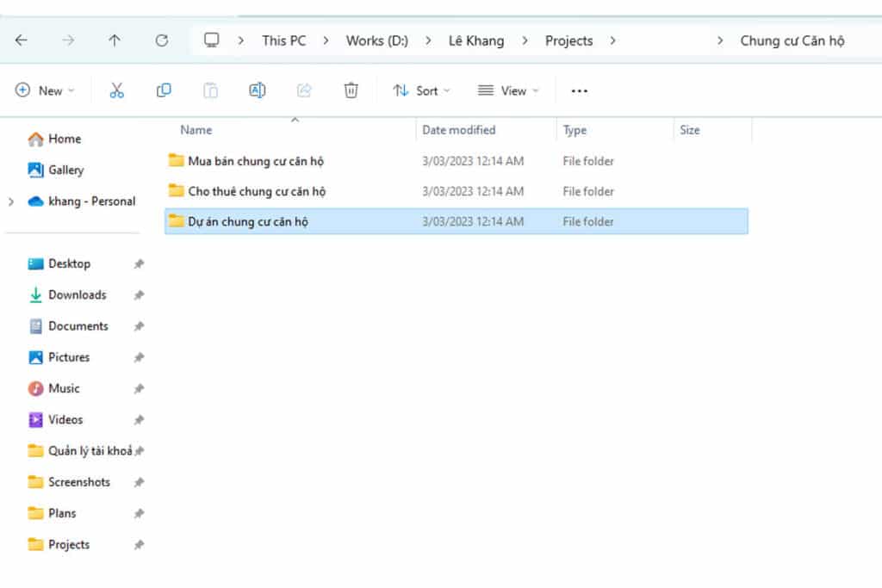Open the View layout dropdown
Viewport: 882px width, 588px height.
tap(508, 90)
